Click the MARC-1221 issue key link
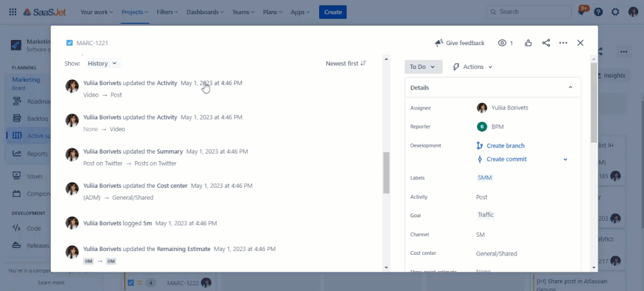The height and width of the screenshot is (291, 644). (x=92, y=43)
